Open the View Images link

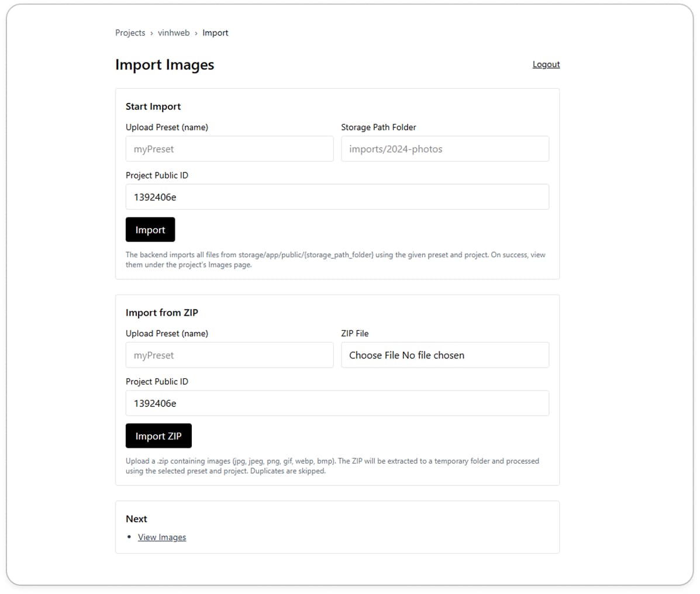pos(161,537)
